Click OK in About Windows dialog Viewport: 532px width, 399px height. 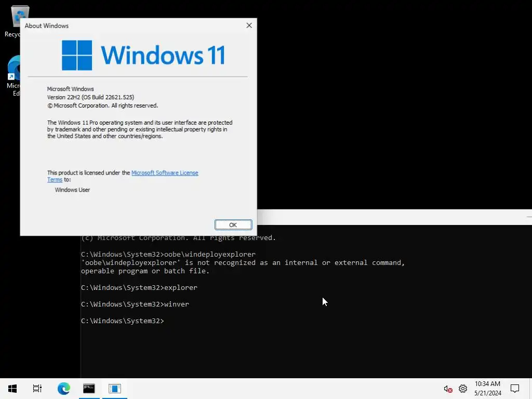click(x=233, y=224)
